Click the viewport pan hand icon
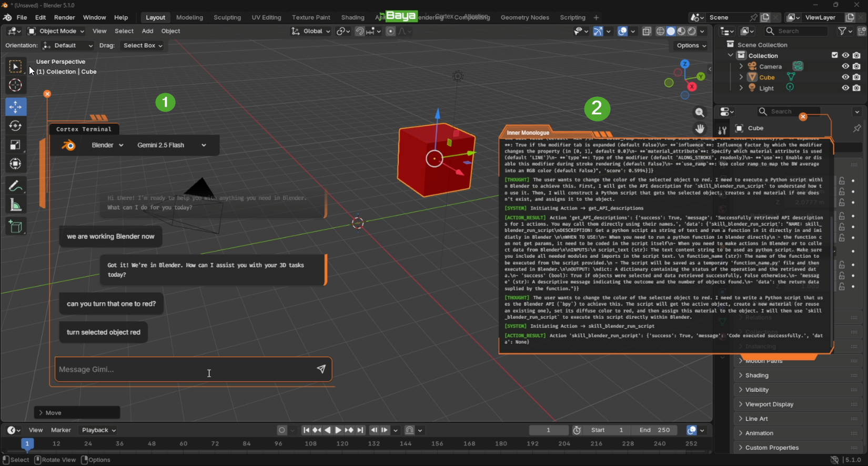The height and width of the screenshot is (466, 868). click(700, 128)
